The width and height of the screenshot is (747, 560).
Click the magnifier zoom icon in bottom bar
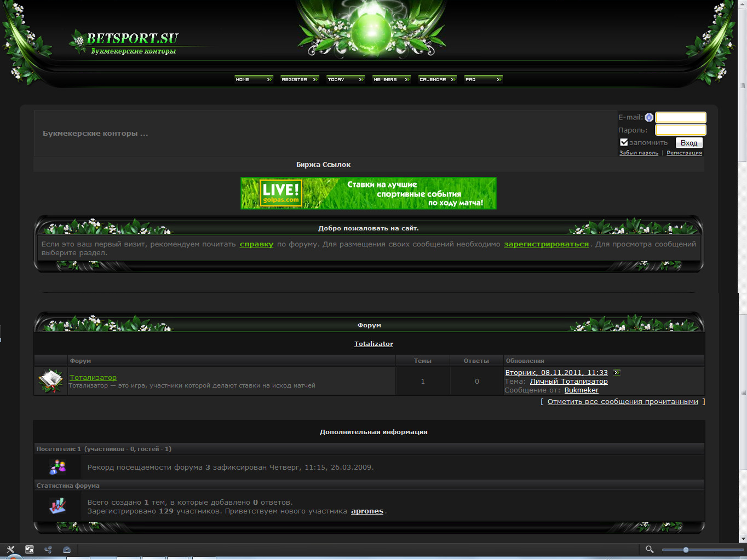tap(650, 549)
